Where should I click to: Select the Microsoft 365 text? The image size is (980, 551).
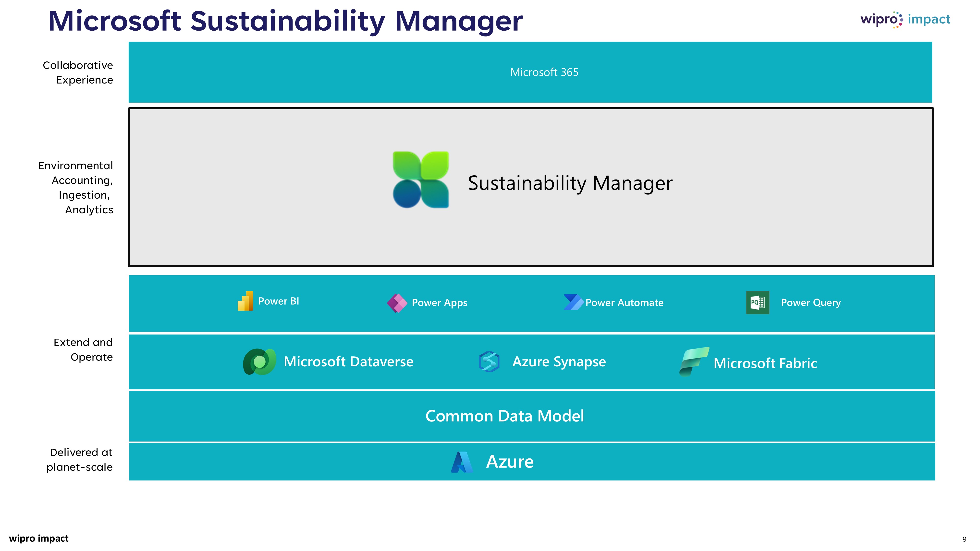click(544, 72)
